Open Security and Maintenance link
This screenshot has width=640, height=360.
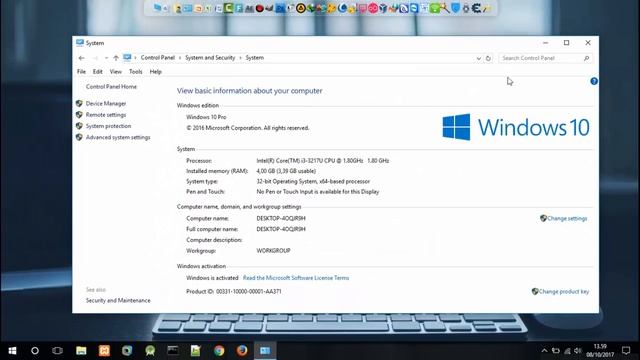pos(118,300)
